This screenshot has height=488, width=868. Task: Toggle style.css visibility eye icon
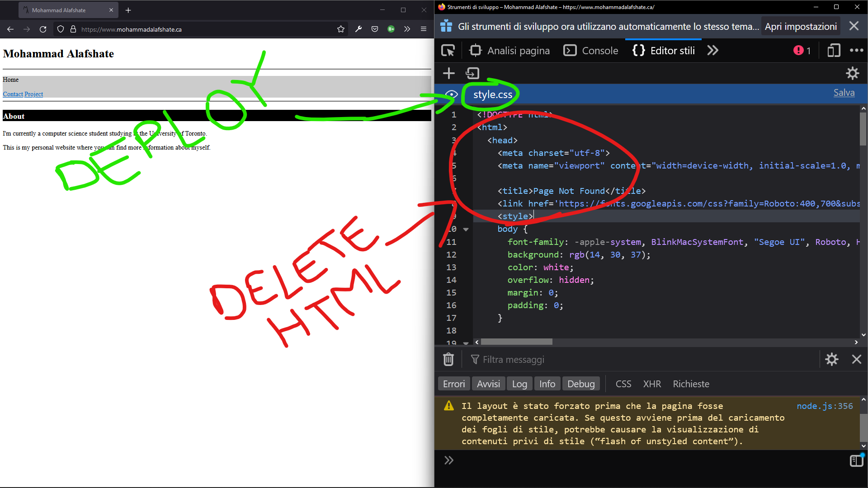[x=451, y=94]
